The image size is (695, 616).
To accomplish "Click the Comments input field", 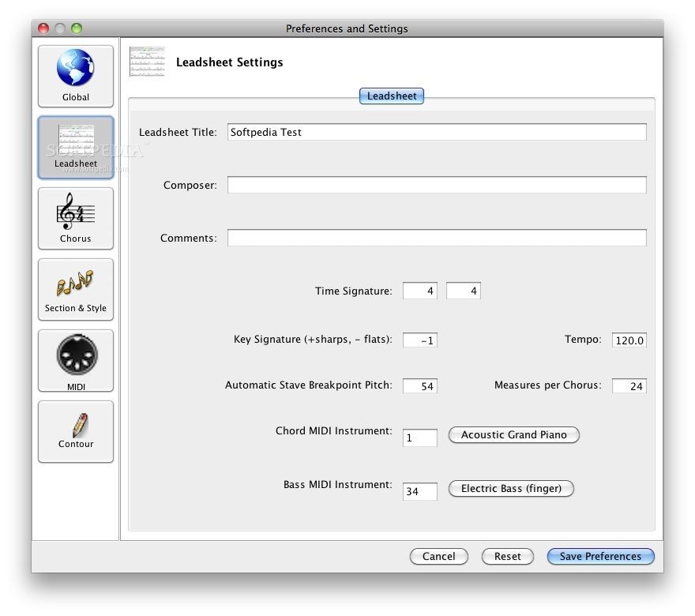I will (437, 239).
